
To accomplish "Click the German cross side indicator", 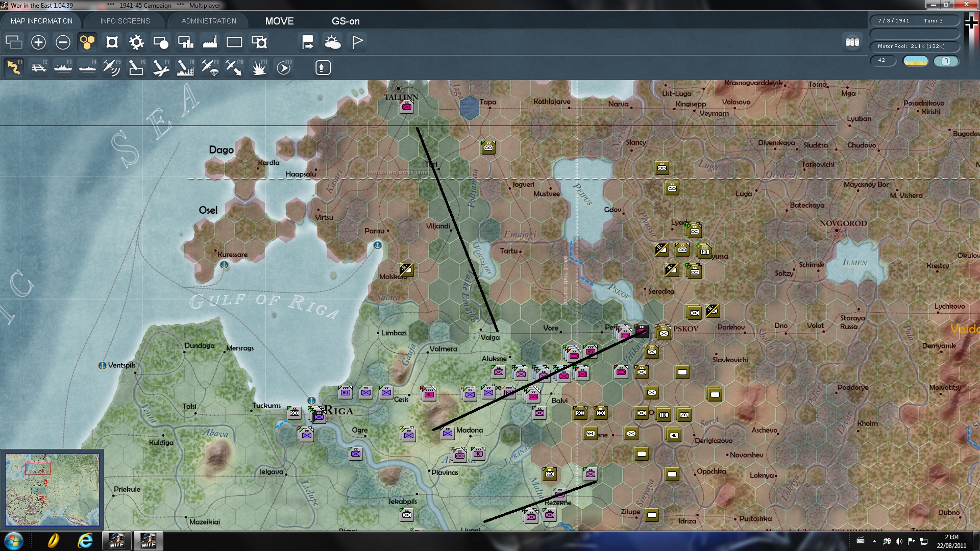I will [x=971, y=21].
